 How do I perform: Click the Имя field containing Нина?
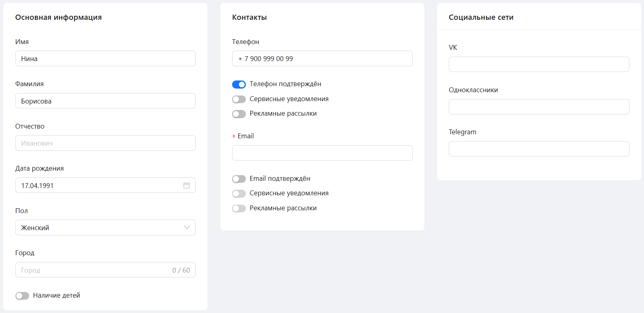pyautogui.click(x=105, y=59)
